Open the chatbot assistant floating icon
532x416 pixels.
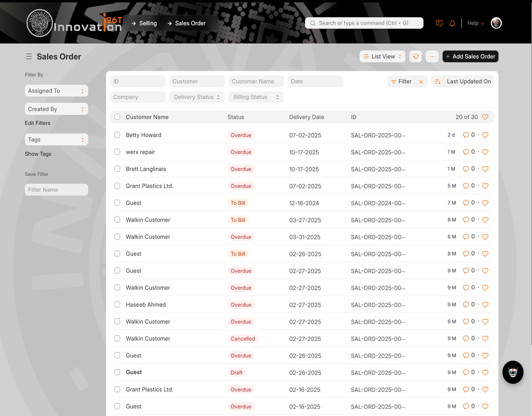pos(512,372)
